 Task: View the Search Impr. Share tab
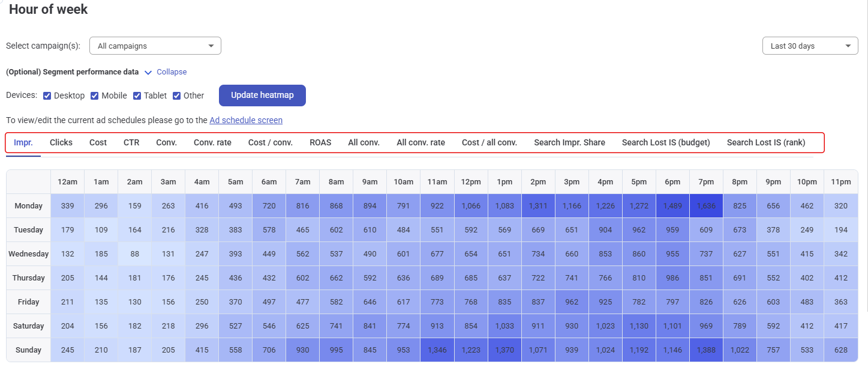(x=569, y=142)
